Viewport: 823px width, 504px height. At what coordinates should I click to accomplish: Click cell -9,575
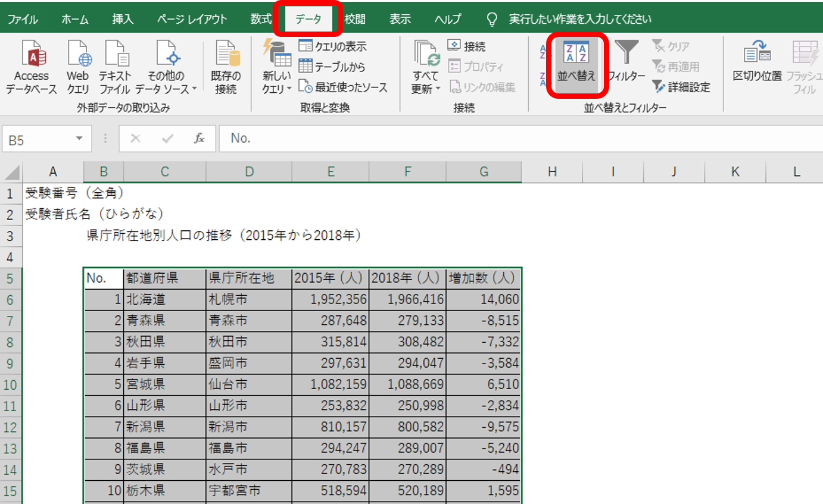click(x=483, y=427)
